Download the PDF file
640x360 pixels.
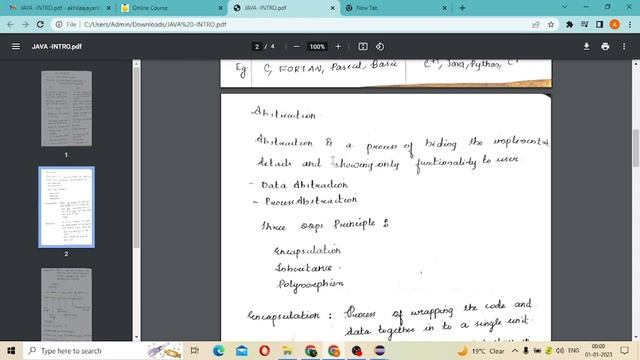pos(587,47)
